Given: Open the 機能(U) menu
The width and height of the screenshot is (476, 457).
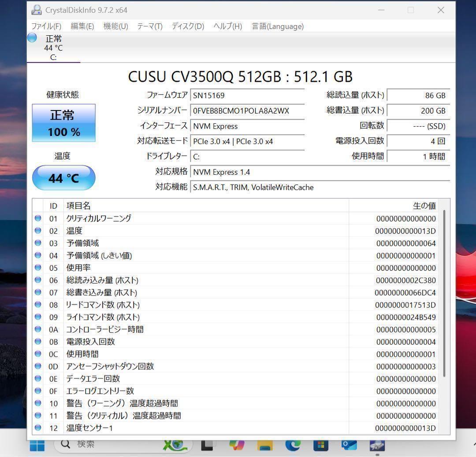Looking at the screenshot, I should [115, 26].
